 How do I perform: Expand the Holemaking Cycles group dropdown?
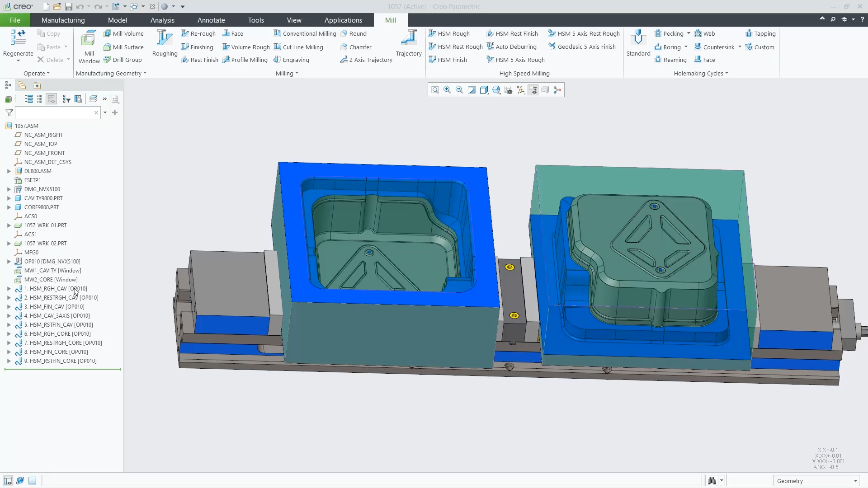pyautogui.click(x=701, y=73)
